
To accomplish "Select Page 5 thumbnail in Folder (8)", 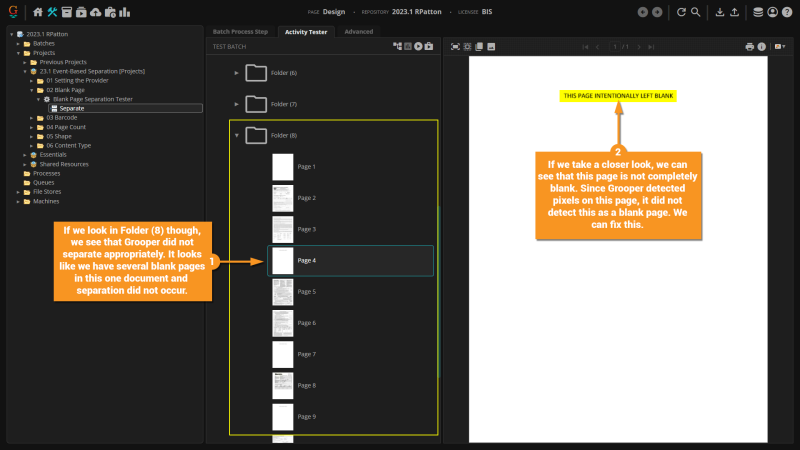I will (283, 292).
